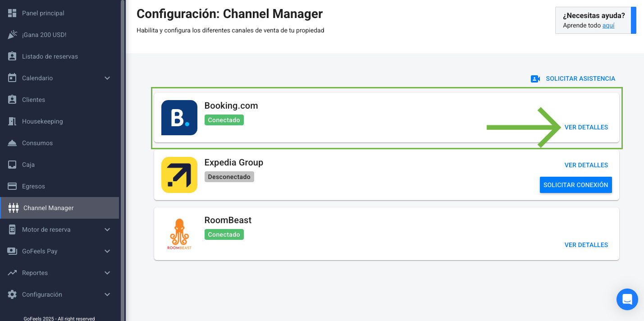Click the Solicitar Conexión button for Expedia
This screenshot has width=644, height=321.
576,185
